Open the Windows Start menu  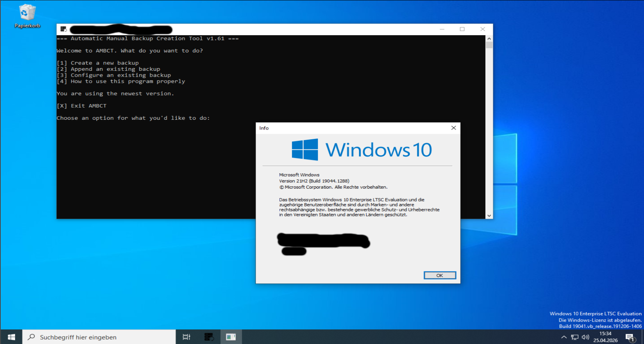pos(11,337)
